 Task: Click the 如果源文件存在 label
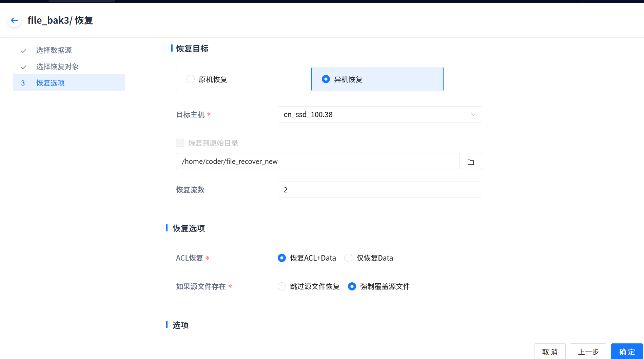pos(201,286)
